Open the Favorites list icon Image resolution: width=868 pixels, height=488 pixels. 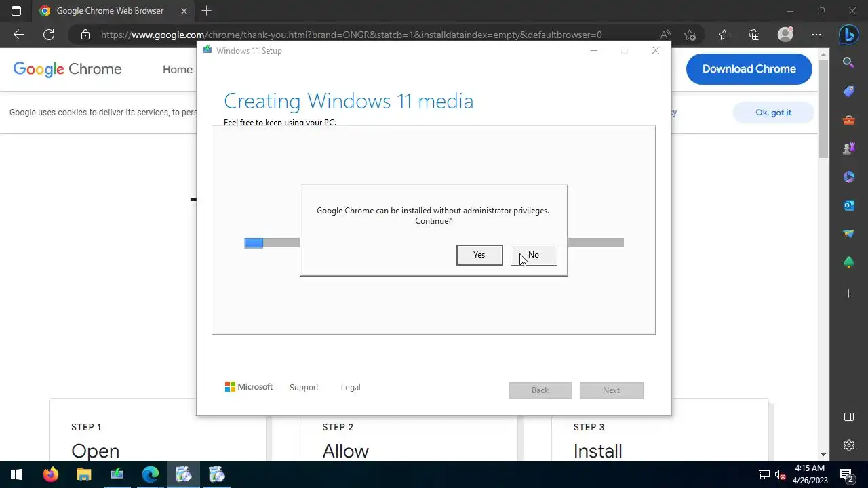tap(724, 35)
